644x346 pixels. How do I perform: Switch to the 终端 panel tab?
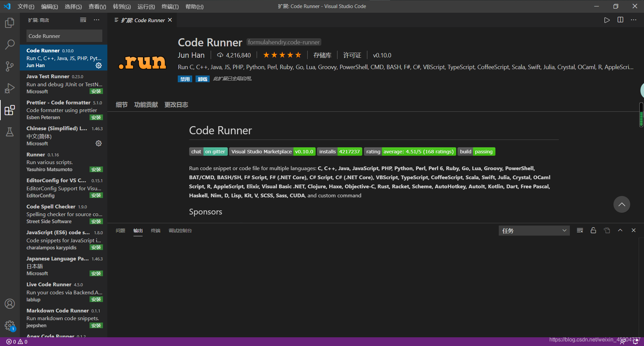pos(156,231)
